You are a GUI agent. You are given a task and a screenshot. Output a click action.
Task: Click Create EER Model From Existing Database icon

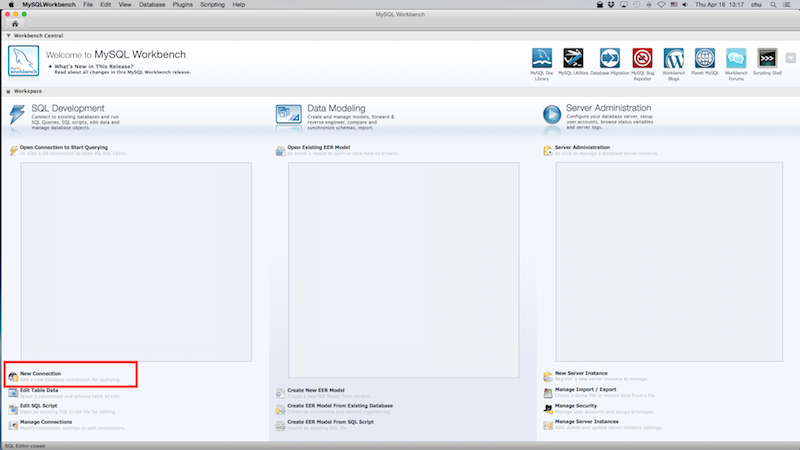point(280,409)
